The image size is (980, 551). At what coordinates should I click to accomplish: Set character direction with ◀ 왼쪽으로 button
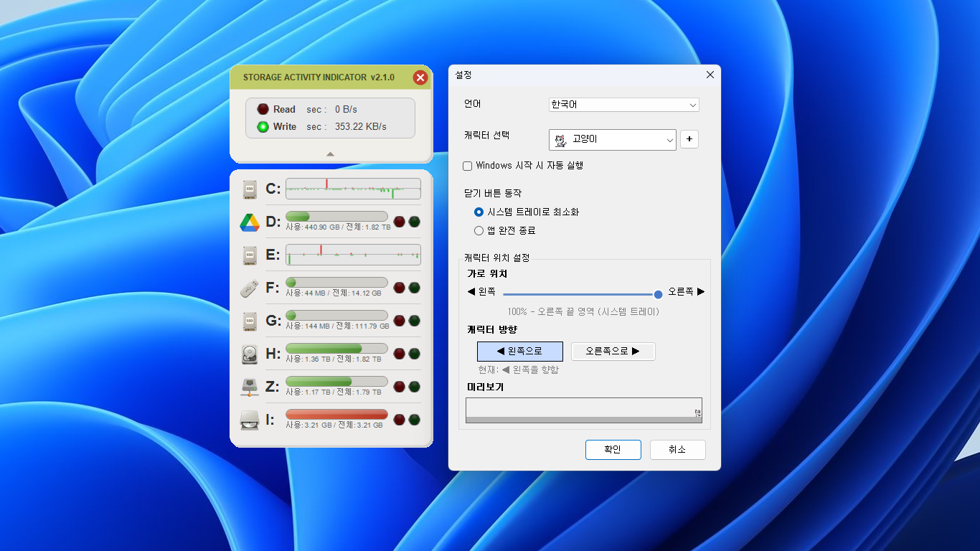[520, 352]
